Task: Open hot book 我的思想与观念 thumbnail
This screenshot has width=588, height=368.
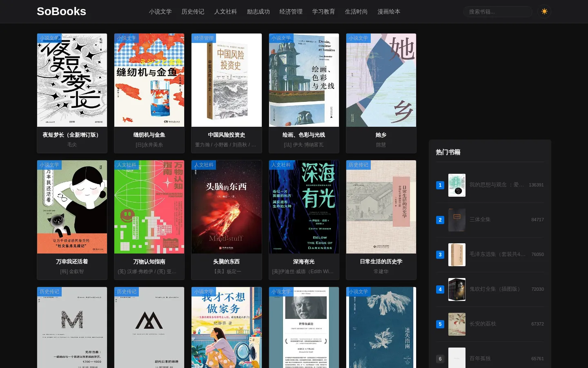Action: [457, 185]
